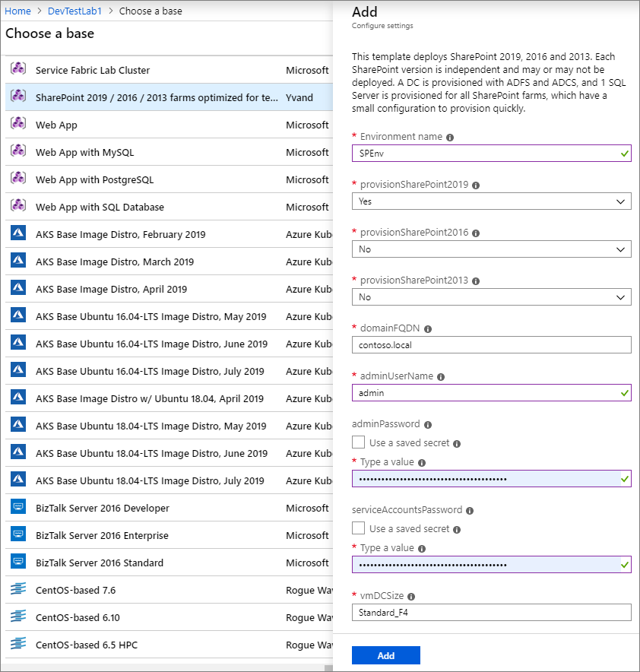Click the Web App template icon

(18, 123)
